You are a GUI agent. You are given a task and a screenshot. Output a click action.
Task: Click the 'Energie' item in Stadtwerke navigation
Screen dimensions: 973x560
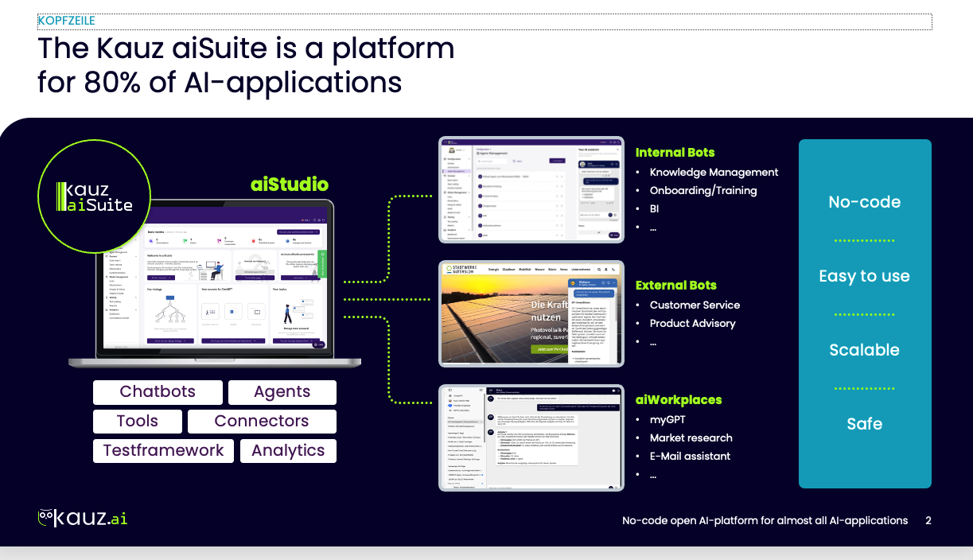[x=494, y=270]
